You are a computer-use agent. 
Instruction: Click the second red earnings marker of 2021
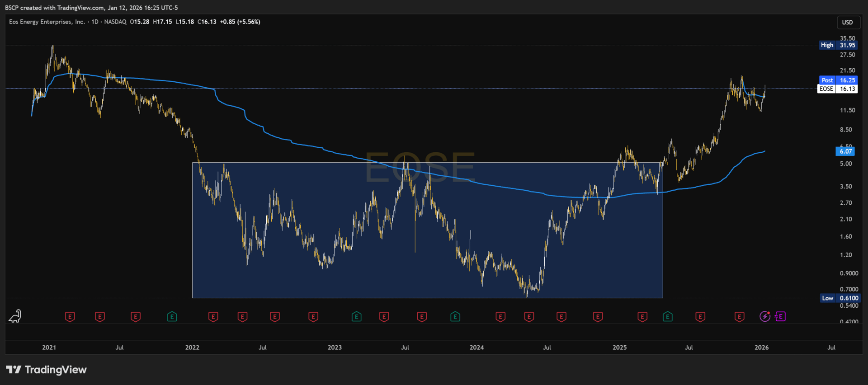tap(100, 317)
